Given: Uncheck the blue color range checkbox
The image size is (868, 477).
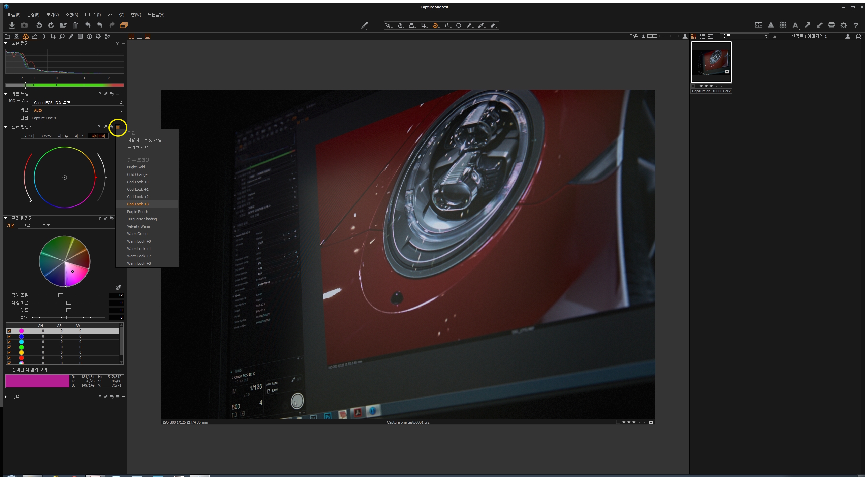Looking at the screenshot, I should pyautogui.click(x=9, y=336).
